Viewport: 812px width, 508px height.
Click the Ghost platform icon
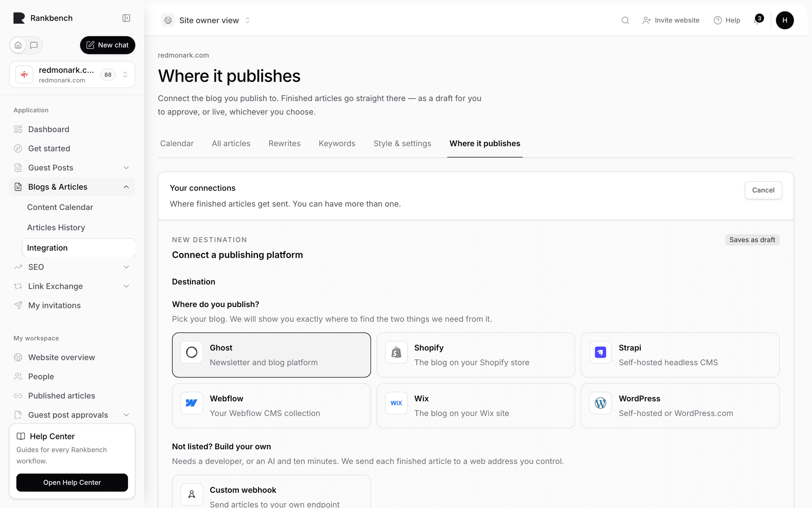pos(192,352)
